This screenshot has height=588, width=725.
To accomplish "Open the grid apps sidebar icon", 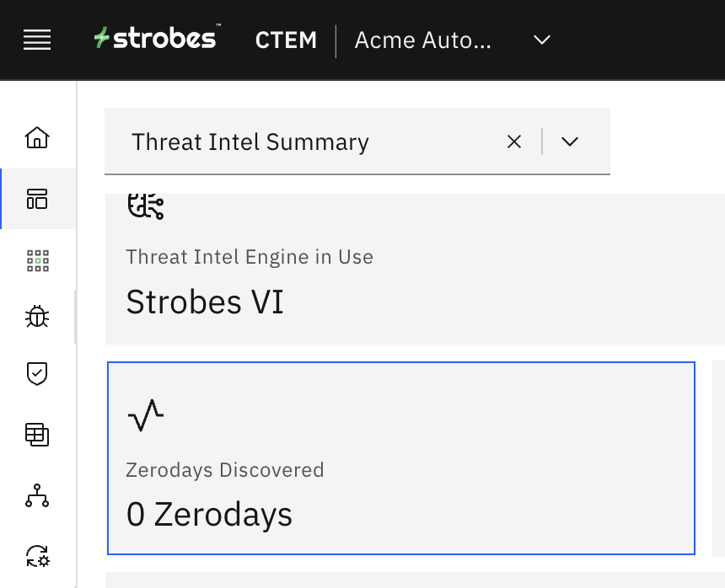I will (x=37, y=261).
